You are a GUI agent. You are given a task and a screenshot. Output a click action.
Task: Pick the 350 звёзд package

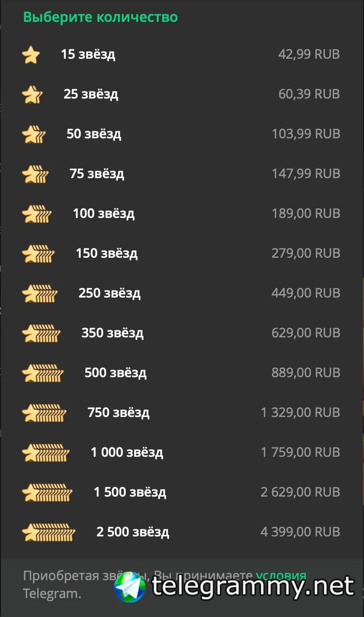coord(112,333)
